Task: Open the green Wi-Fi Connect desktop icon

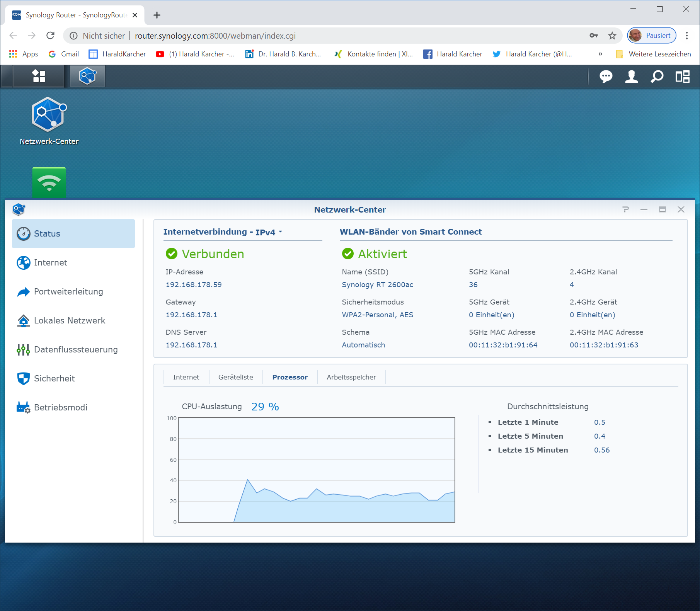Action: (49, 182)
